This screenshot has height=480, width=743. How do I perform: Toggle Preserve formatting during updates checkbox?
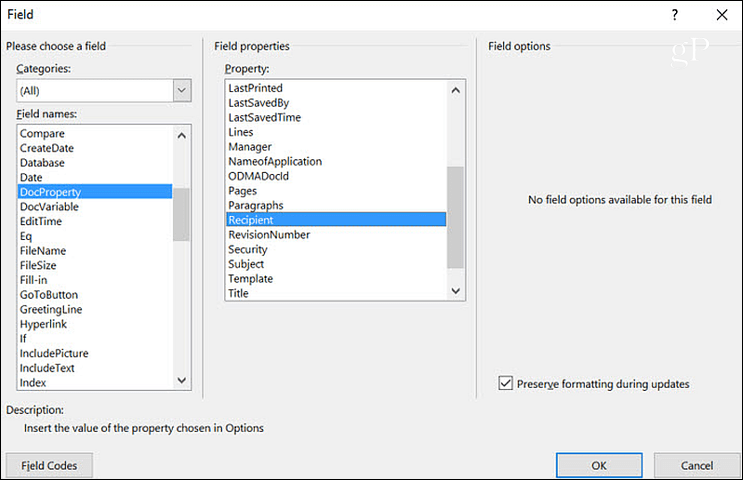tap(506, 383)
